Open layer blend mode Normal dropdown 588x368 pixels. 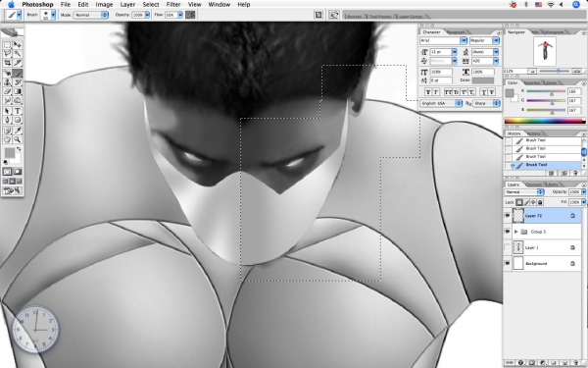(524, 192)
